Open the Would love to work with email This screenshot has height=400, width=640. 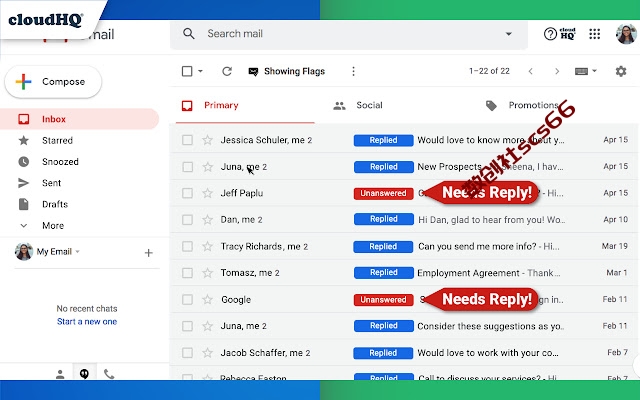point(488,353)
